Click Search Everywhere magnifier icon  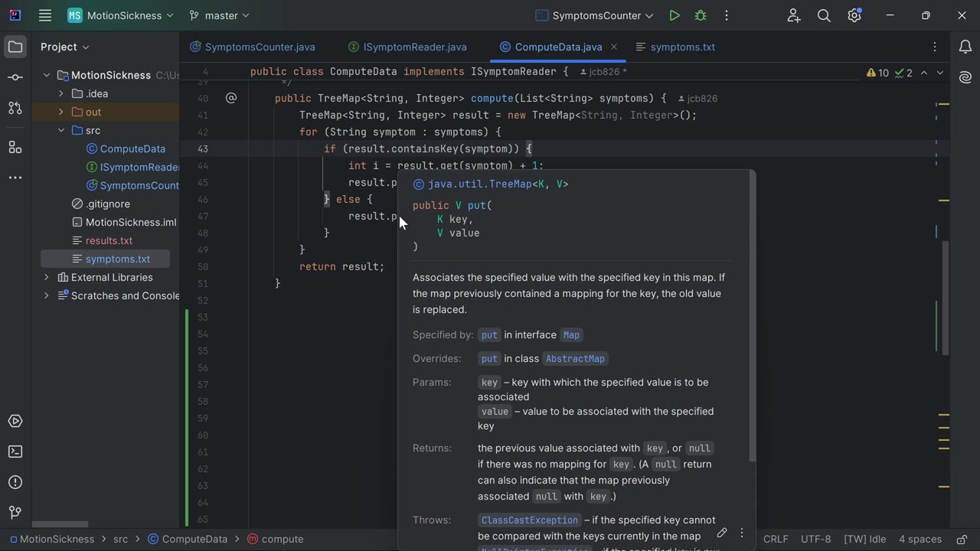click(x=824, y=15)
